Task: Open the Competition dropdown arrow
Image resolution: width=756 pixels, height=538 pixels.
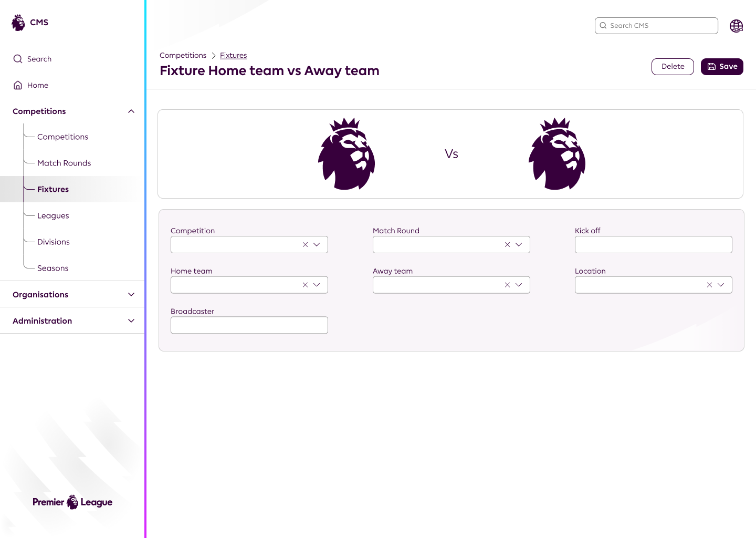Action: click(x=317, y=245)
